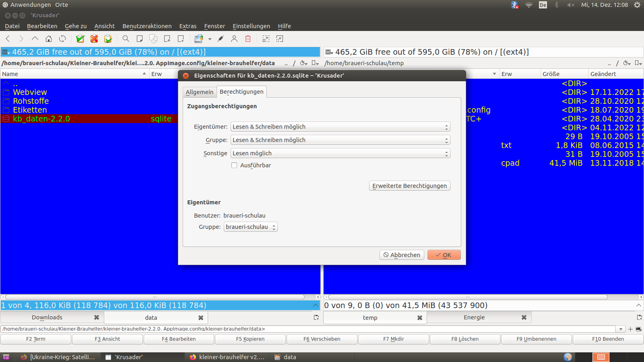Image resolution: width=644 pixels, height=362 pixels.
Task: Click the home directory toolbar icon
Action: (49, 39)
